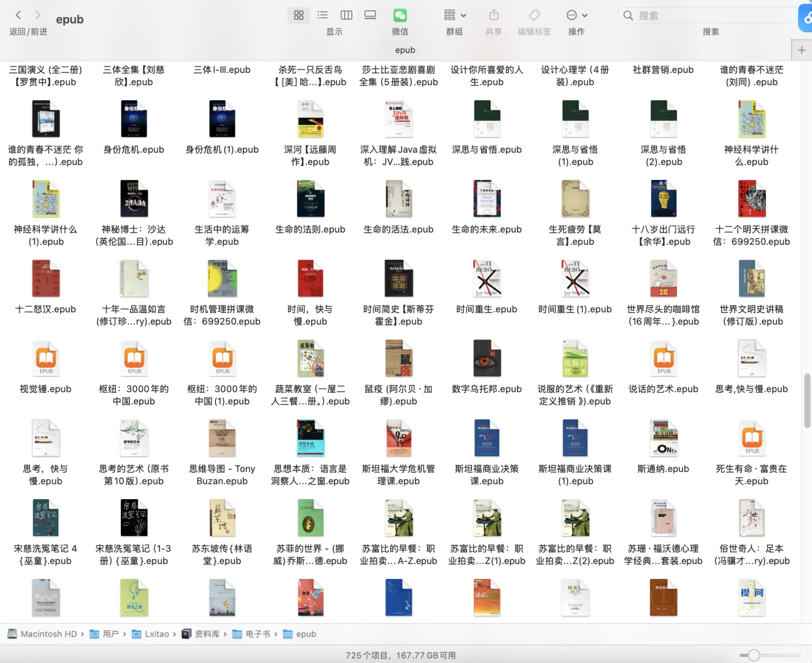812x663 pixels.
Task: Click file name 思维导图 - Tony Buzan.epub
Action: [x=222, y=475]
